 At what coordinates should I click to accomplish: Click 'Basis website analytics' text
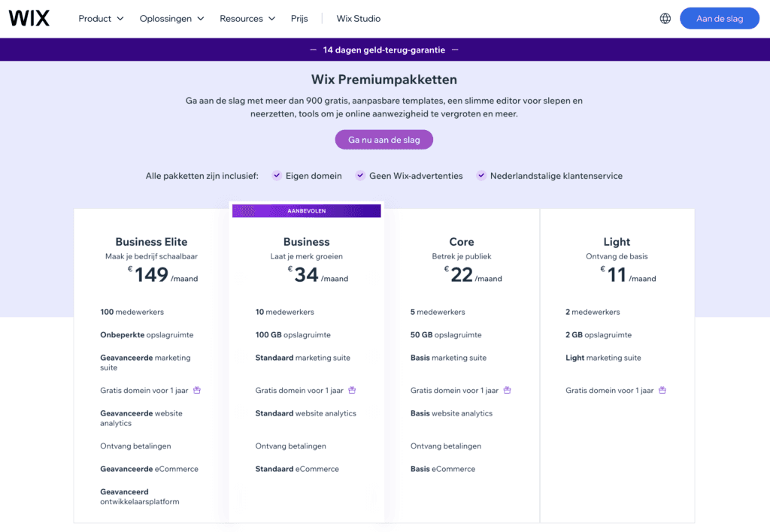coord(452,413)
